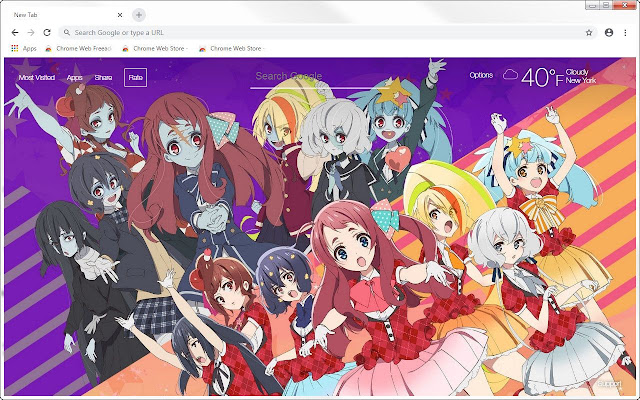Click the Support link
The width and height of the screenshot is (640, 400).
(x=609, y=384)
